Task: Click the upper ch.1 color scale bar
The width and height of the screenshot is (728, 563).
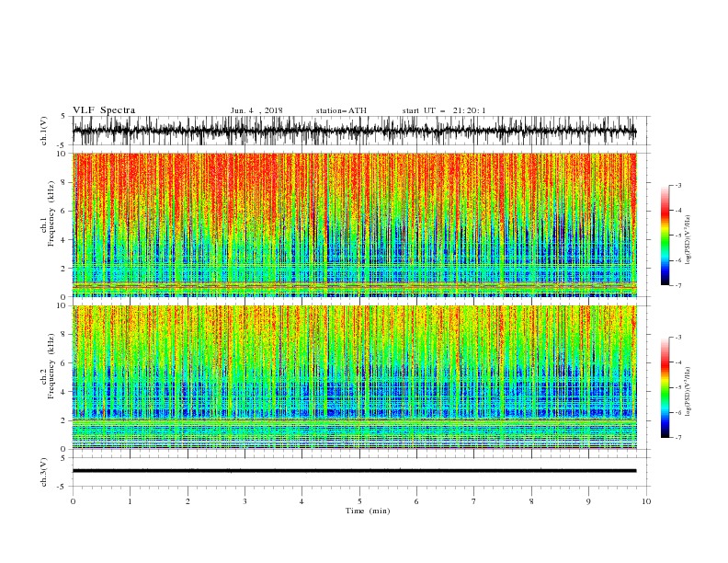Action: click(665, 235)
